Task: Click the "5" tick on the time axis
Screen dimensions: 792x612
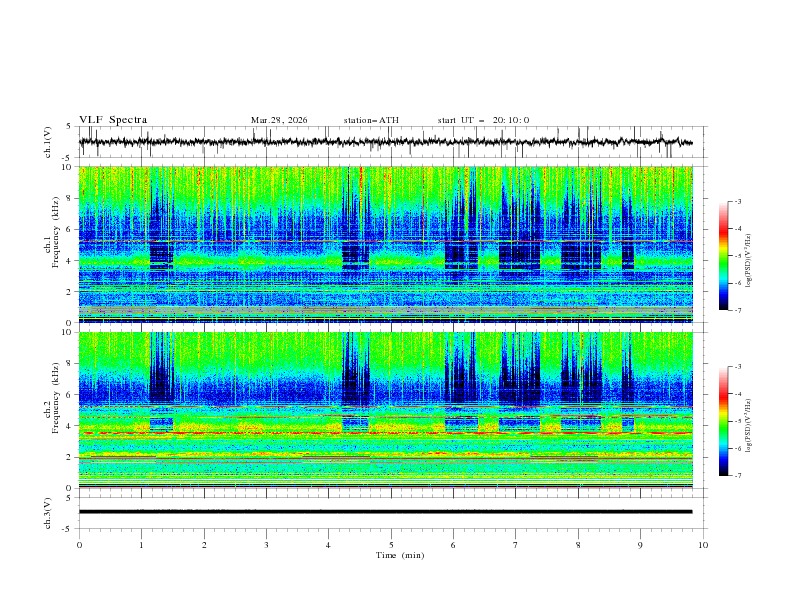Action: tap(391, 545)
